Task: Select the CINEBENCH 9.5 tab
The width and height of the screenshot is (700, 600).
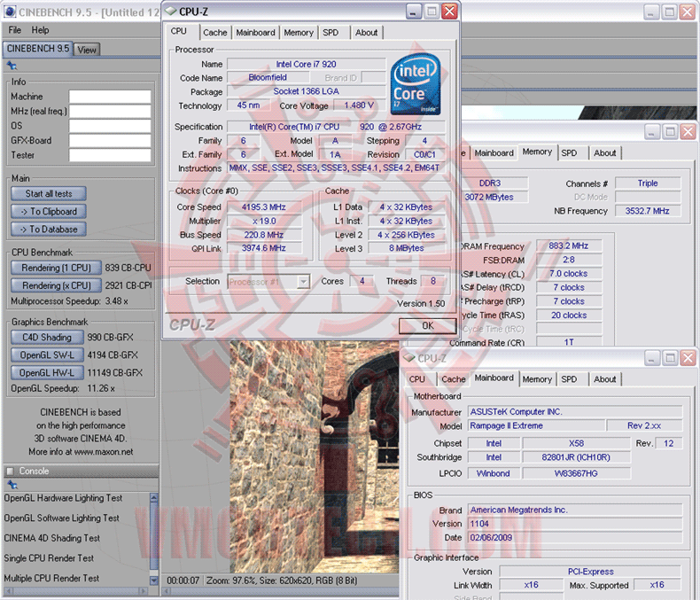Action: (x=38, y=48)
